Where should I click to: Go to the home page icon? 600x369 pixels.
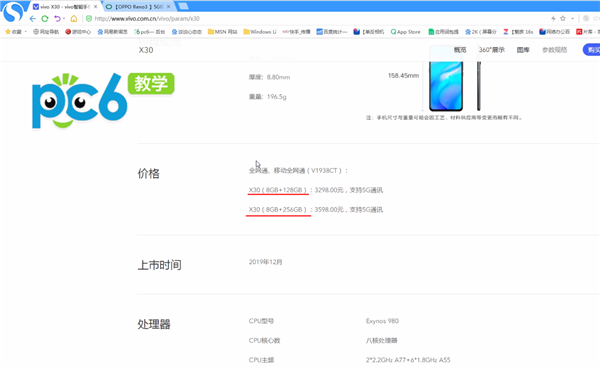[74, 18]
